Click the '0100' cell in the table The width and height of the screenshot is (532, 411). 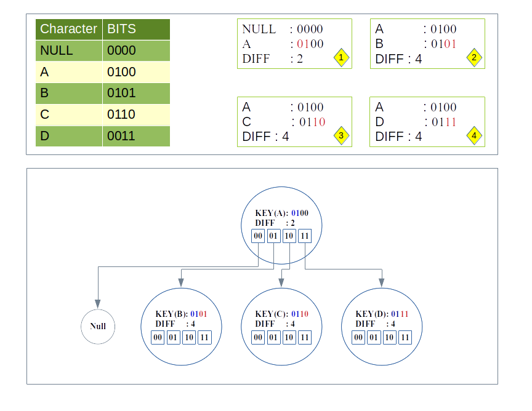(x=137, y=72)
